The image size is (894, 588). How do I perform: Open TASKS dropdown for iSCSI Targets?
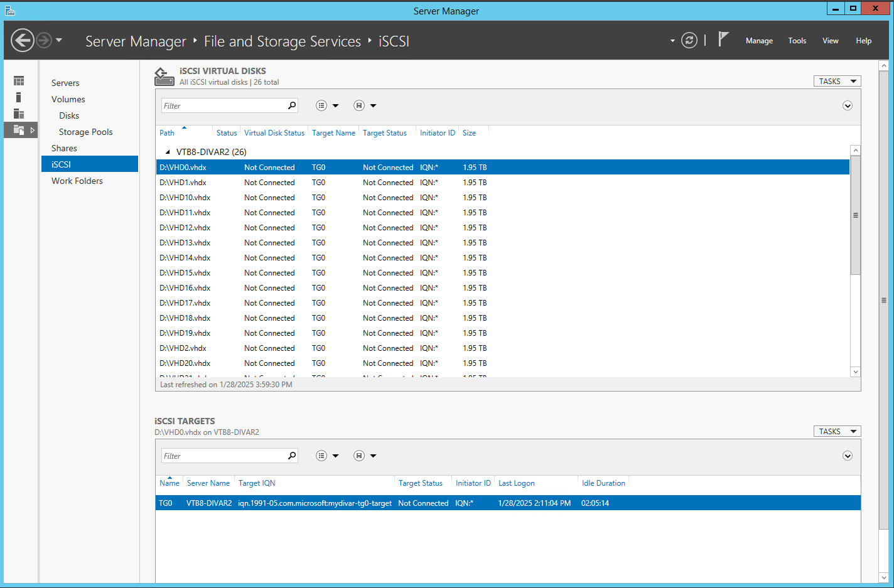pyautogui.click(x=837, y=431)
